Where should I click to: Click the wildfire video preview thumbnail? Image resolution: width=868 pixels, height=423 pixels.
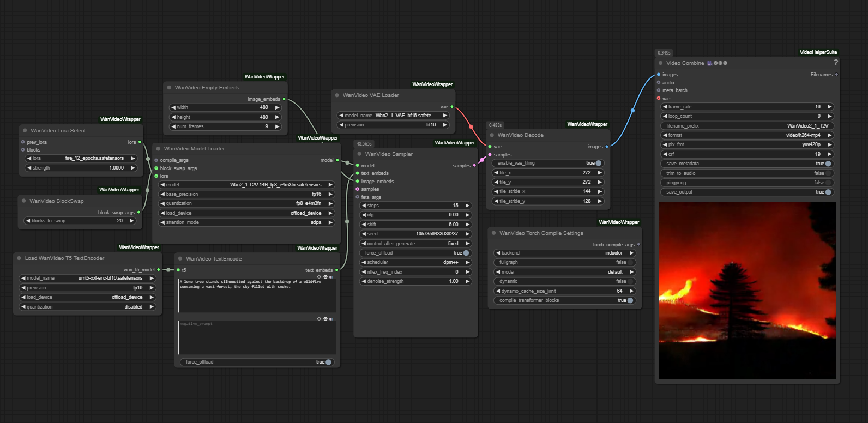click(747, 290)
